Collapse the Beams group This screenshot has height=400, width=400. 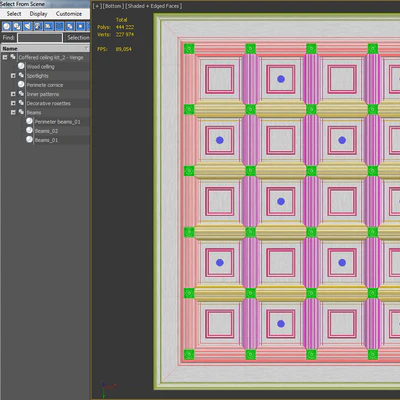13,113
